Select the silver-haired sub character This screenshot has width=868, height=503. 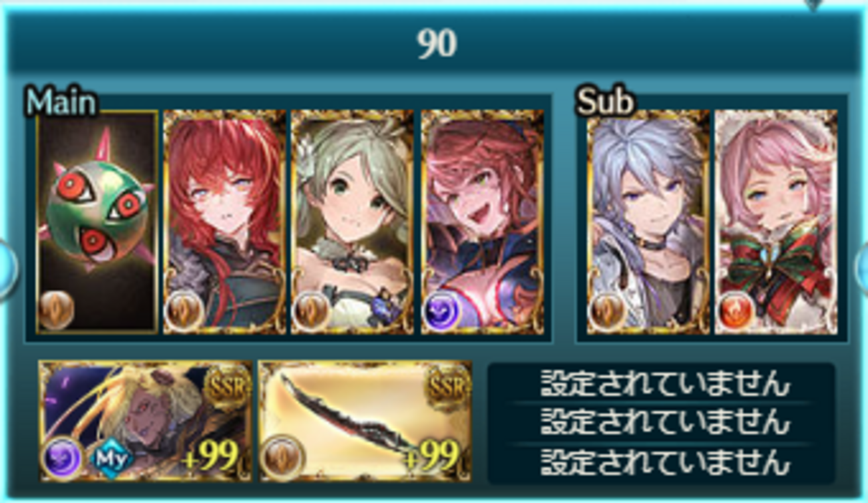coord(648,222)
